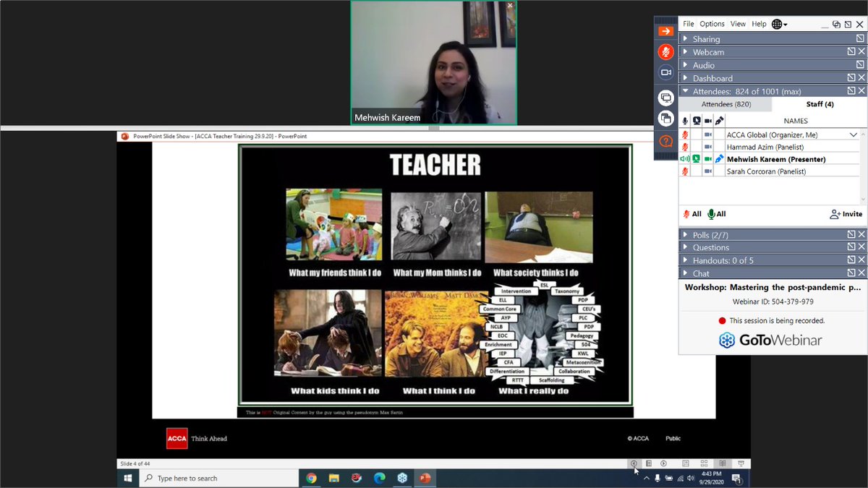The height and width of the screenshot is (488, 868).
Task: Collapse the GoToWebinar panel with orange arrow
Action: [x=665, y=31]
